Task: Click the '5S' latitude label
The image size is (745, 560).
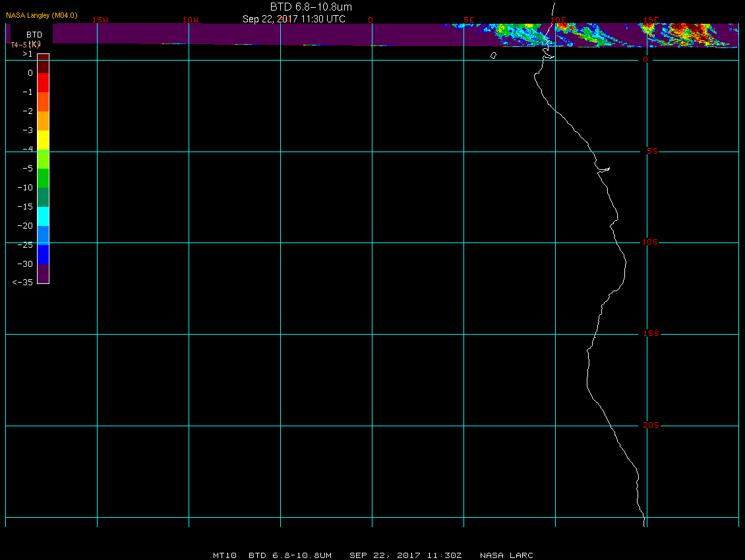Action: point(652,151)
